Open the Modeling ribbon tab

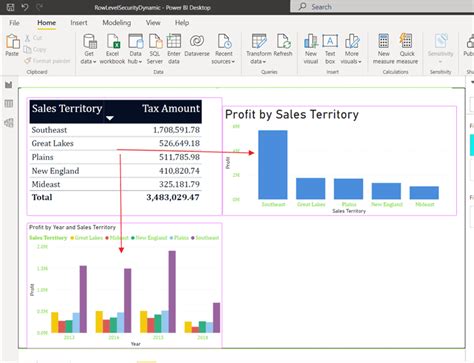click(117, 23)
